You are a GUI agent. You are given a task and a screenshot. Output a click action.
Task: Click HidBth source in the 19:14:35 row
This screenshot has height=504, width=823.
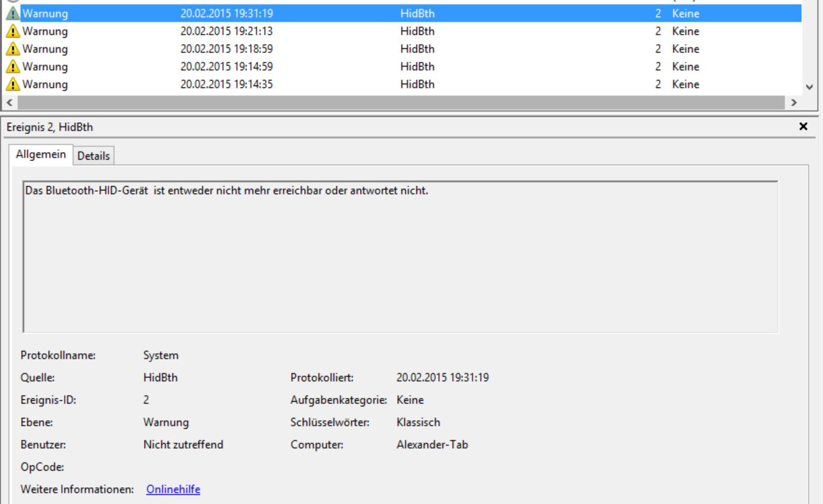[417, 84]
